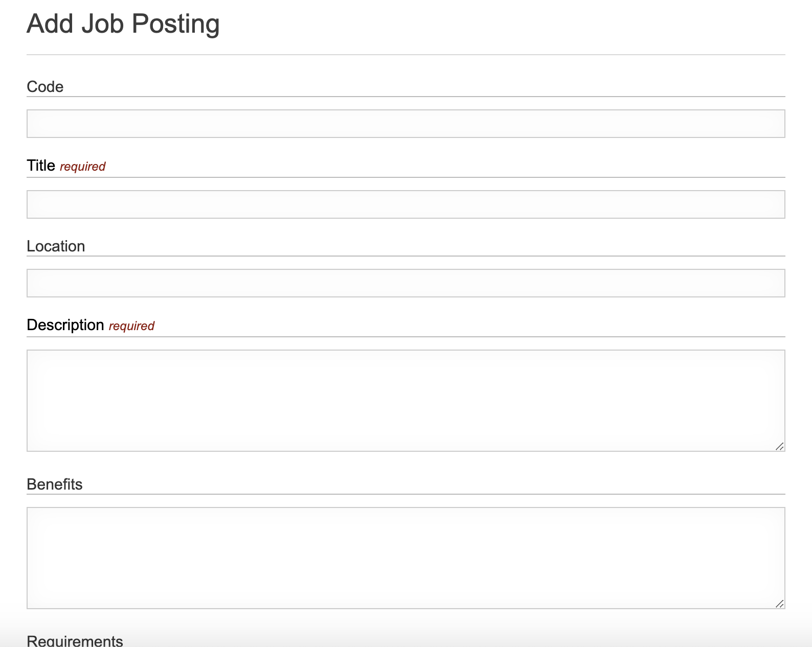Click the Requirements label at the bottom
The height and width of the screenshot is (647, 812).
coord(75,641)
